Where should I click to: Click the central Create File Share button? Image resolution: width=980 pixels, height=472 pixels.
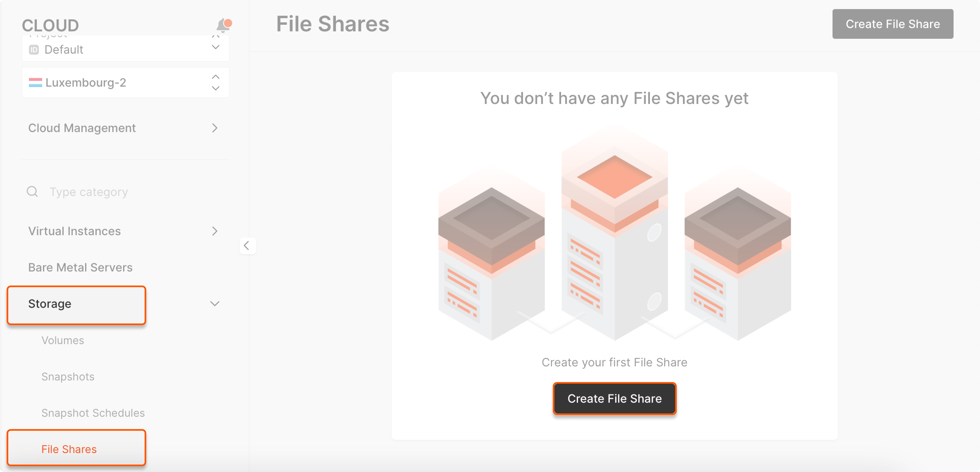pyautogui.click(x=614, y=398)
